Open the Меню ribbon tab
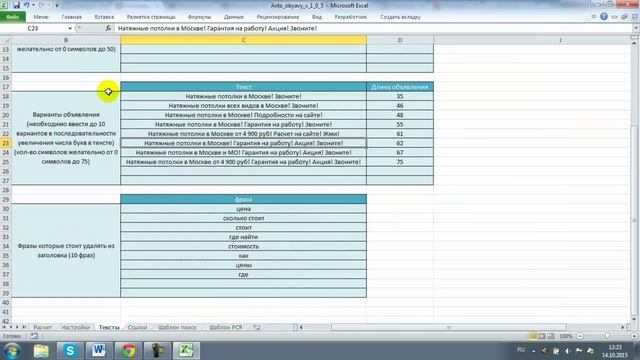Screen dimensions: 640x360 pos(41,17)
